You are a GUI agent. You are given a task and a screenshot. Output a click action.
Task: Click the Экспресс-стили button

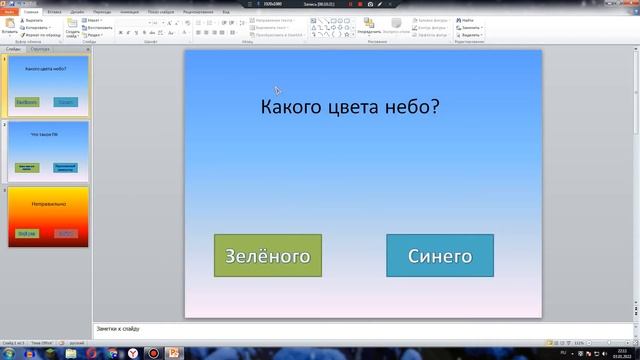coord(396,26)
